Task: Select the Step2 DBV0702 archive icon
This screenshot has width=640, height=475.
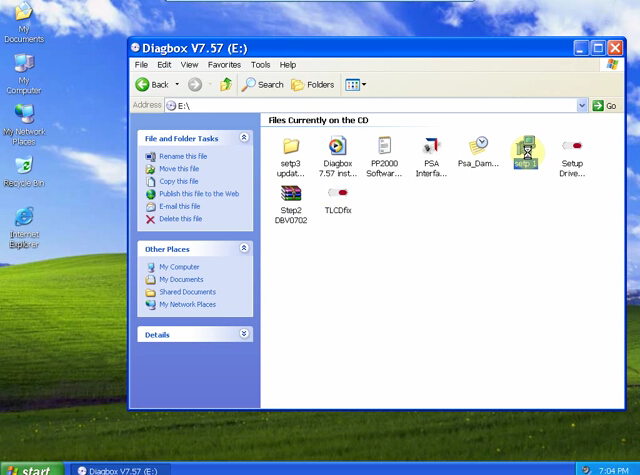Action: 291,193
